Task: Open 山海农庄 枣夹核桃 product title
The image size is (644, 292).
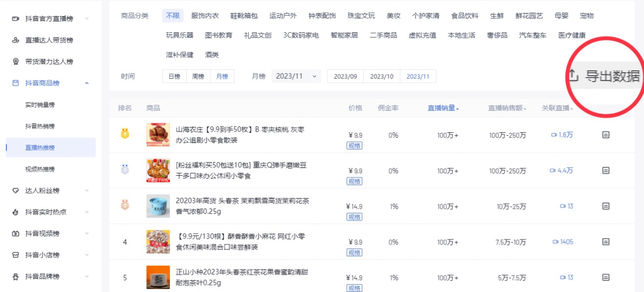Action: (x=240, y=135)
